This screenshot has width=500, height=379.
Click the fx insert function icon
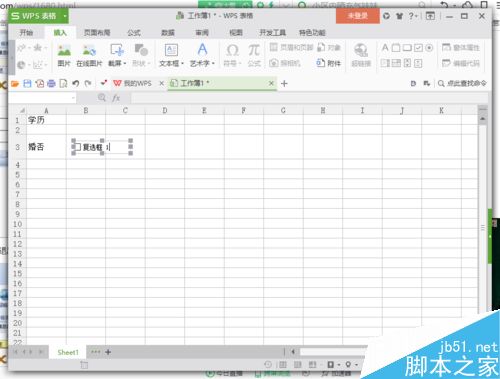tap(116, 98)
